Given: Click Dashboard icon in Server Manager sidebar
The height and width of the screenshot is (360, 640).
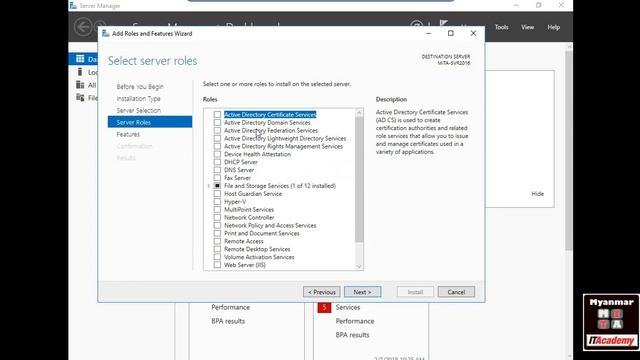Looking at the screenshot, I should point(80,59).
